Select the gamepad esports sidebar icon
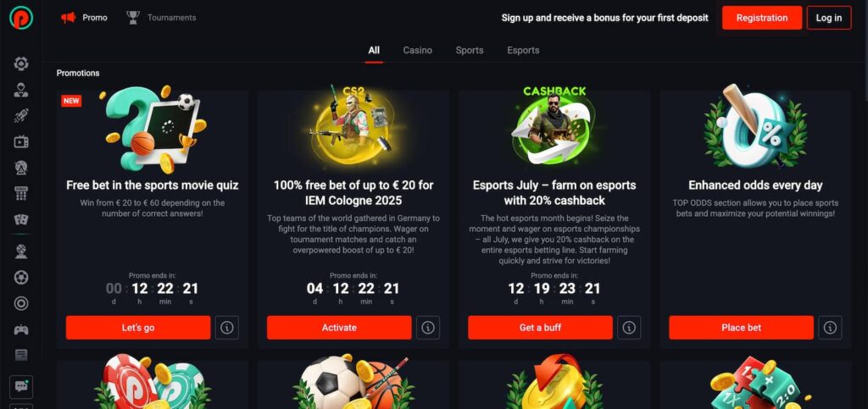868x409 pixels. 21,330
